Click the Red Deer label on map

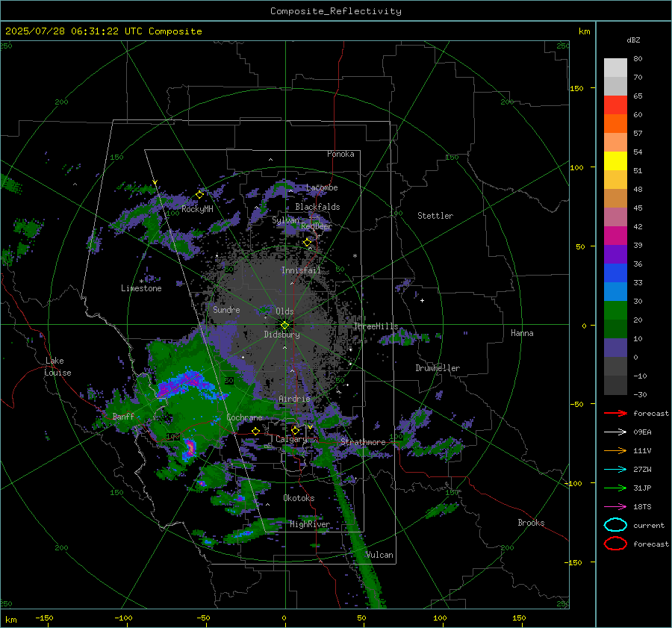point(317,226)
